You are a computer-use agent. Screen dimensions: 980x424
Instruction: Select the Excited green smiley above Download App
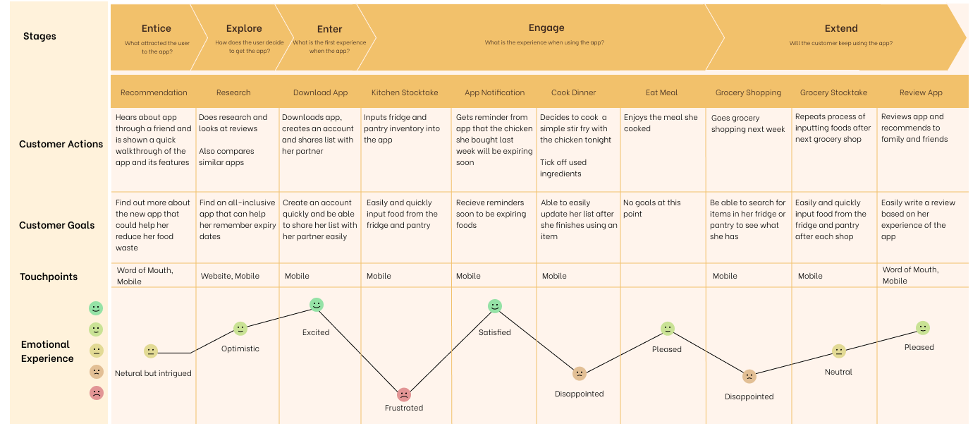tap(317, 305)
